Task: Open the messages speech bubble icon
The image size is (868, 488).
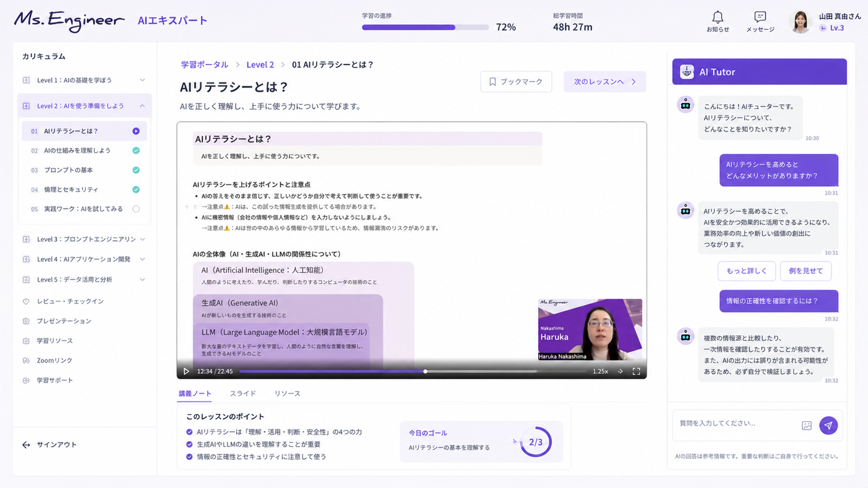Action: (x=760, y=17)
